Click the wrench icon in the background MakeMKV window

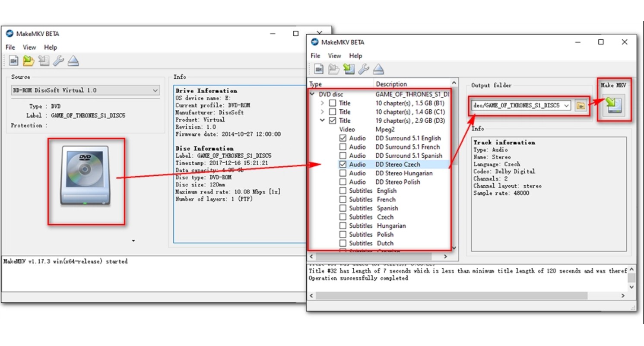pyautogui.click(x=59, y=61)
